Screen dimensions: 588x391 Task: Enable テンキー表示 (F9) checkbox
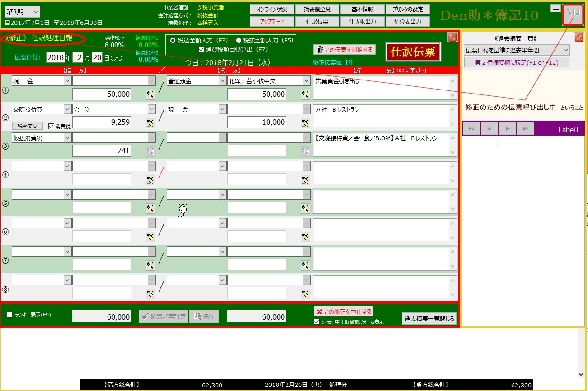(x=10, y=315)
